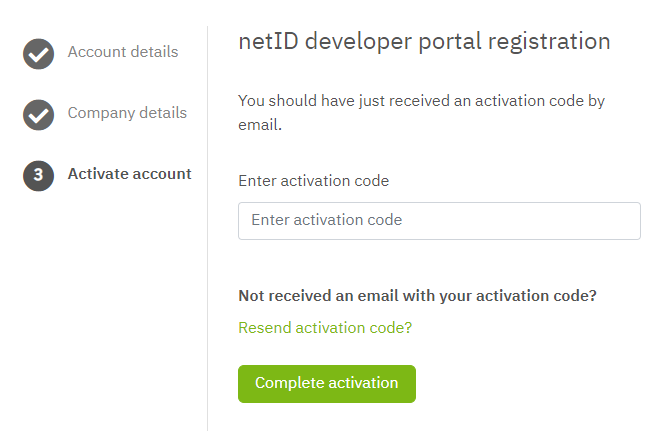Click the green Complete activation button

point(327,384)
